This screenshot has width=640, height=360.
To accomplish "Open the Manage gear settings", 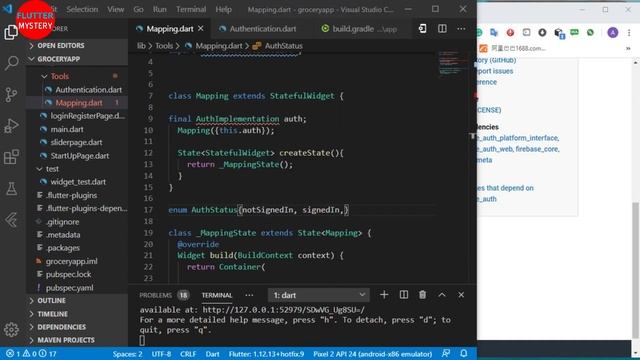I will pyautogui.click(x=11, y=329).
